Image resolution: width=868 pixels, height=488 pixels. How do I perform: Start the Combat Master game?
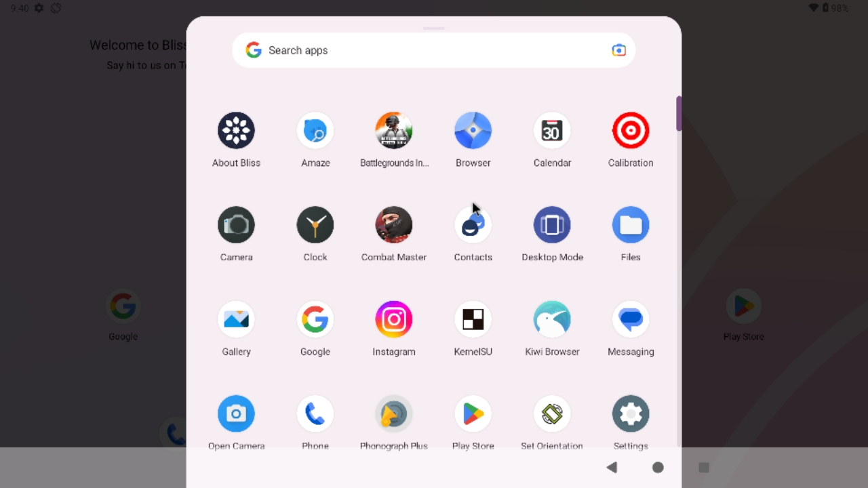coord(393,224)
